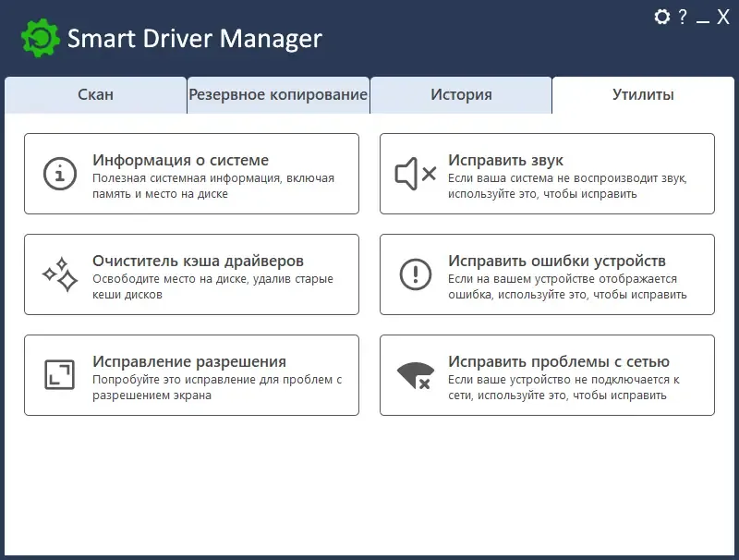Click the Smart Driver Manager title text

coord(194,38)
